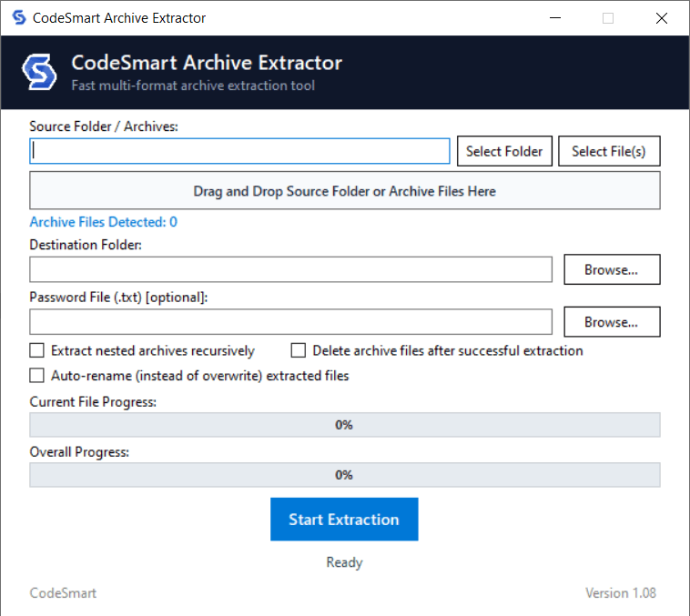Image resolution: width=690 pixels, height=616 pixels.
Task: Close the CodeSmart Archive Extractor window
Action: [x=662, y=18]
